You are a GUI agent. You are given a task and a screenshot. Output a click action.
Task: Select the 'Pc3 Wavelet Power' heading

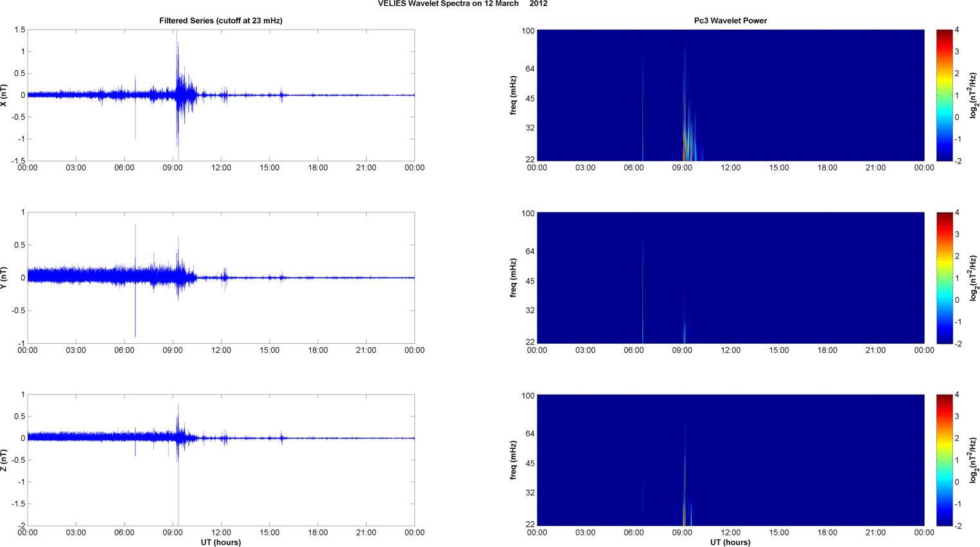coord(730,21)
